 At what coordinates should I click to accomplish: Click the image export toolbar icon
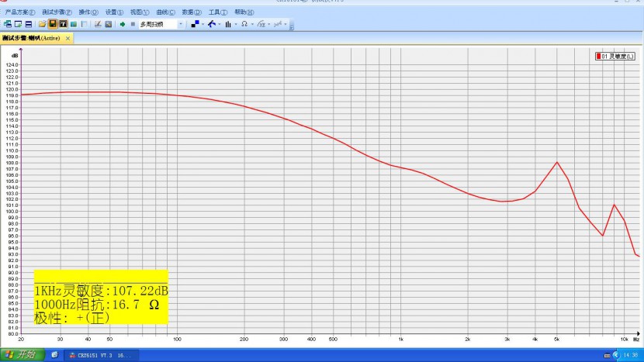(109, 24)
